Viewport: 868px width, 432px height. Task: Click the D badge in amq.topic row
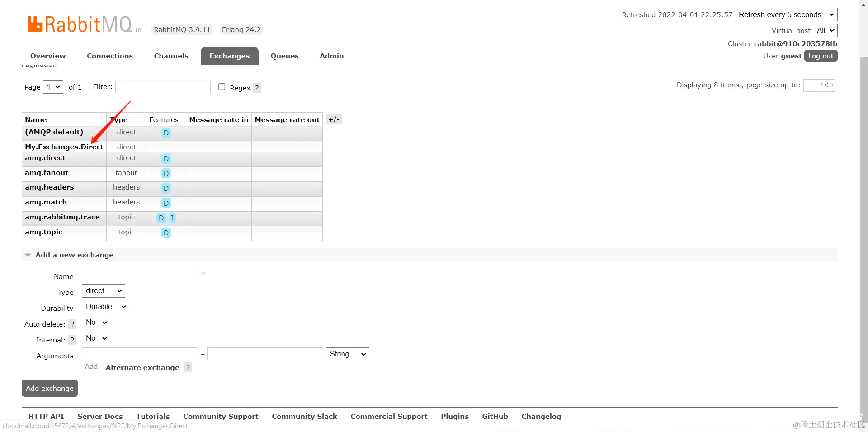coord(166,233)
